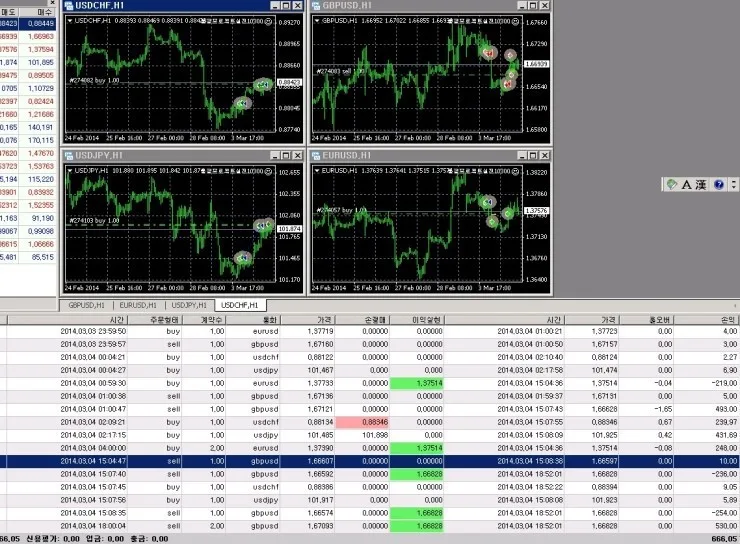Select the highlighted quote row 0.88449
The width and height of the screenshot is (740, 544).
(x=28, y=23)
